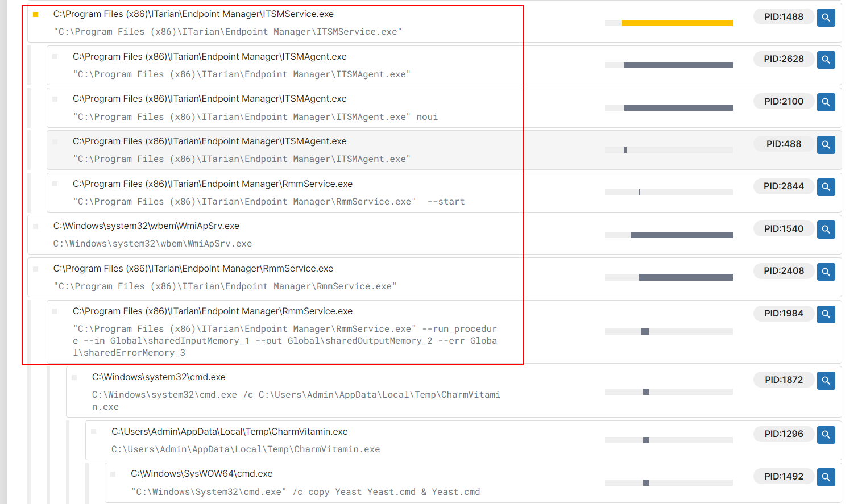Click yellow status marker of ITSMService.exe
Screen dimensions: 862x504
(36, 14)
